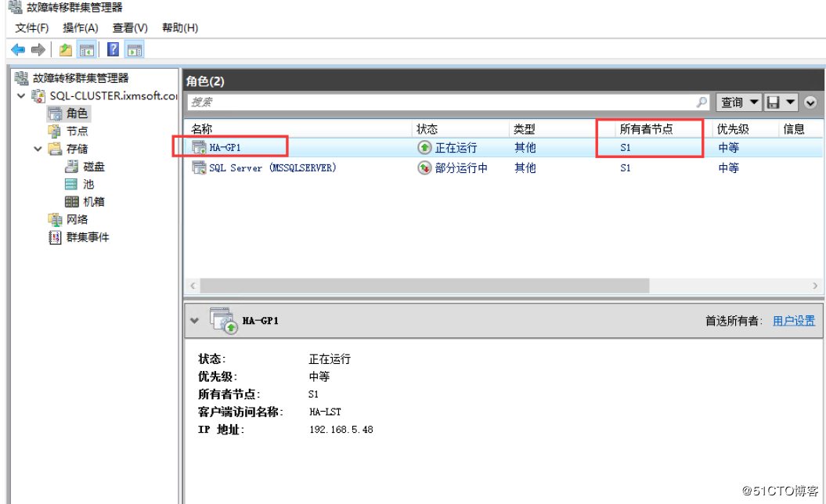Sort by the 信息 column header
Screen dimensions: 826x504
[x=800, y=129]
